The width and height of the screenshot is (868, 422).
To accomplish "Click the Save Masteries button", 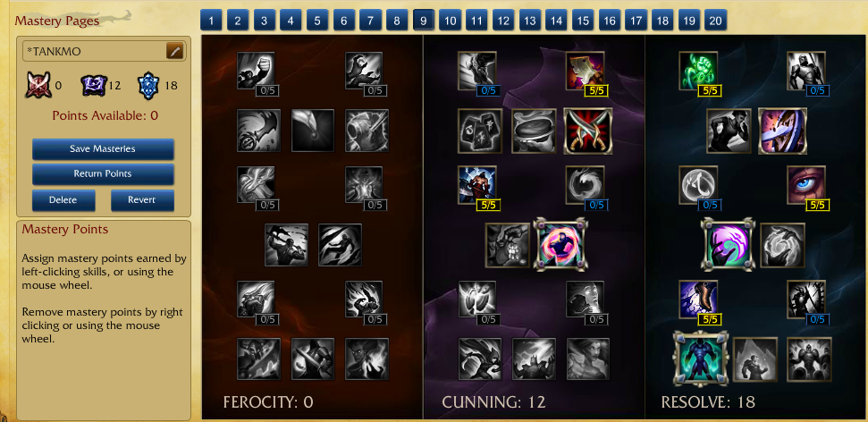I will (x=103, y=149).
